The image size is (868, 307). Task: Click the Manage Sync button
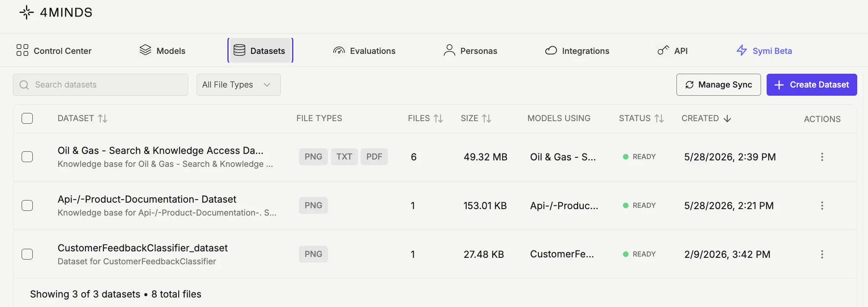pos(718,85)
